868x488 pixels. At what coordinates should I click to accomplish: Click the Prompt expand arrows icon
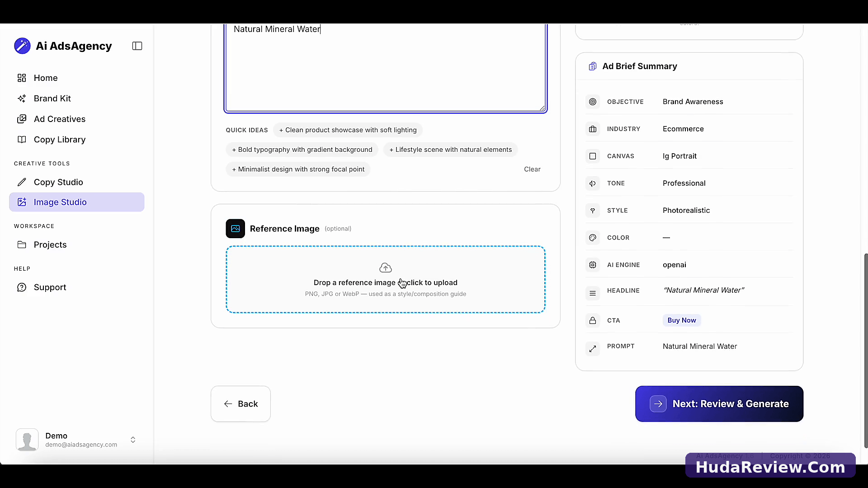pyautogui.click(x=593, y=349)
